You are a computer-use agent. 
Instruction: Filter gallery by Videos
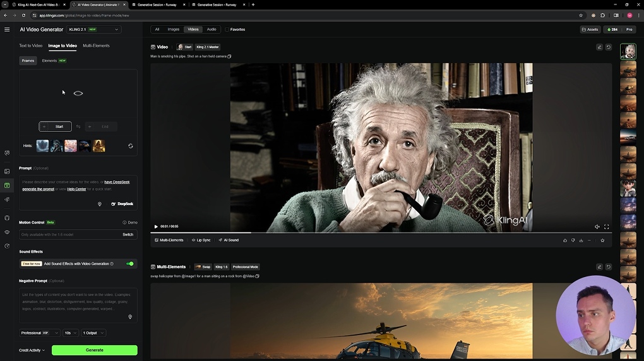[193, 30]
